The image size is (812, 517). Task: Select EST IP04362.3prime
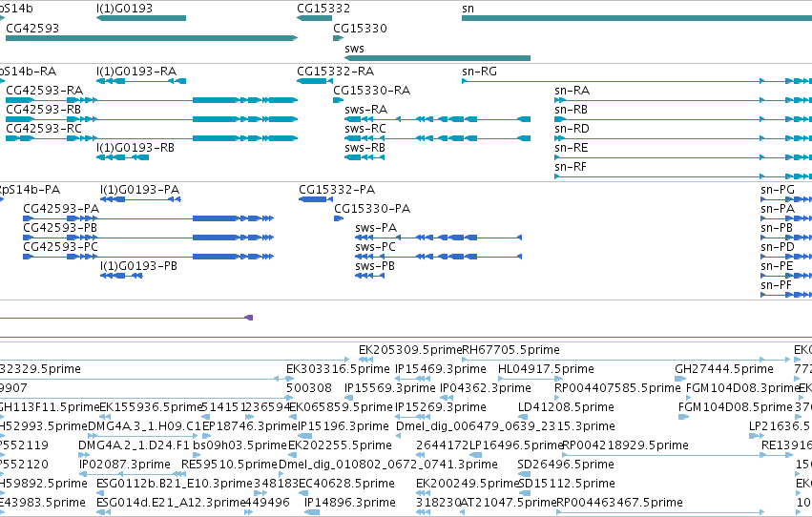(x=486, y=388)
